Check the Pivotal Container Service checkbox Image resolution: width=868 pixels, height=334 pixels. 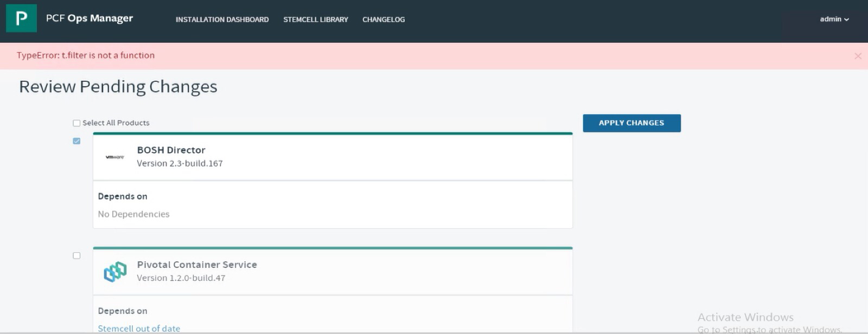tap(76, 256)
